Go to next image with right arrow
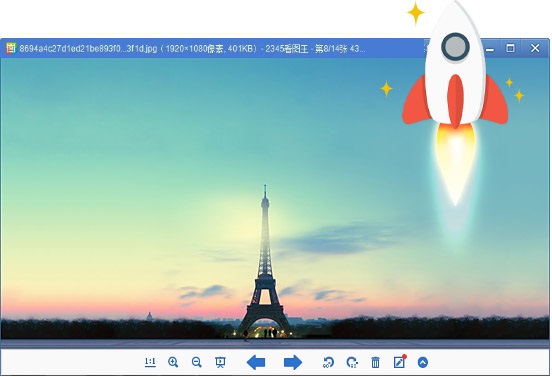Viewport: 552px width, 377px height. (x=293, y=363)
